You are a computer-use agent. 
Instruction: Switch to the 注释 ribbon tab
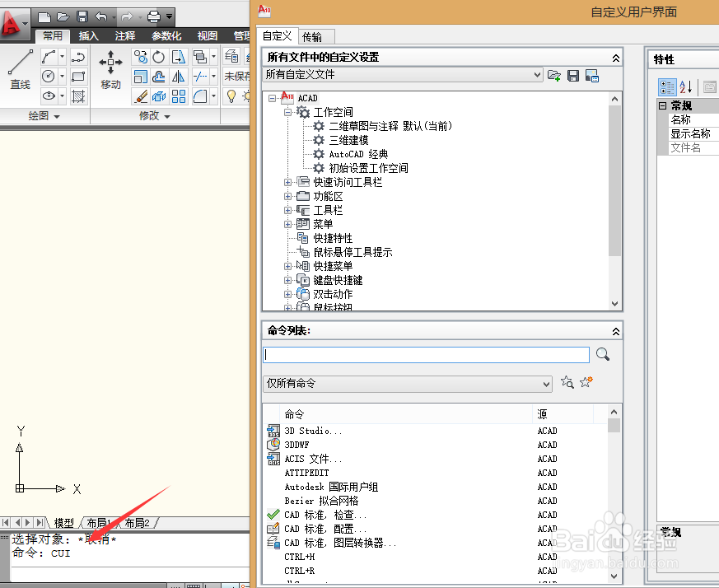(124, 35)
